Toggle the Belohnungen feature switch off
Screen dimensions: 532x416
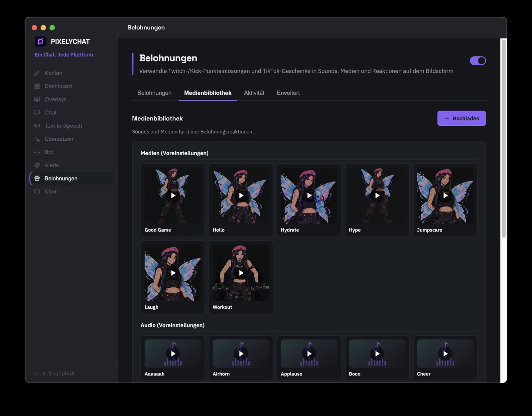point(478,61)
